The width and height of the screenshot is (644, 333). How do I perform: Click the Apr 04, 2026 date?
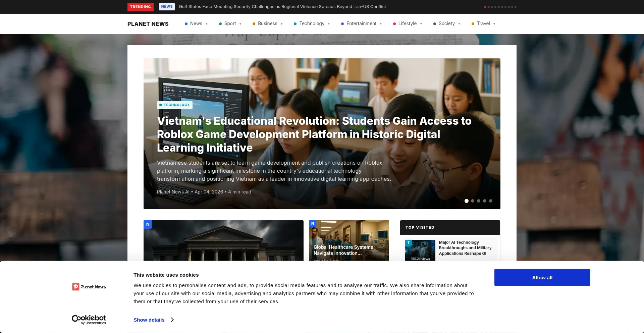(x=209, y=192)
